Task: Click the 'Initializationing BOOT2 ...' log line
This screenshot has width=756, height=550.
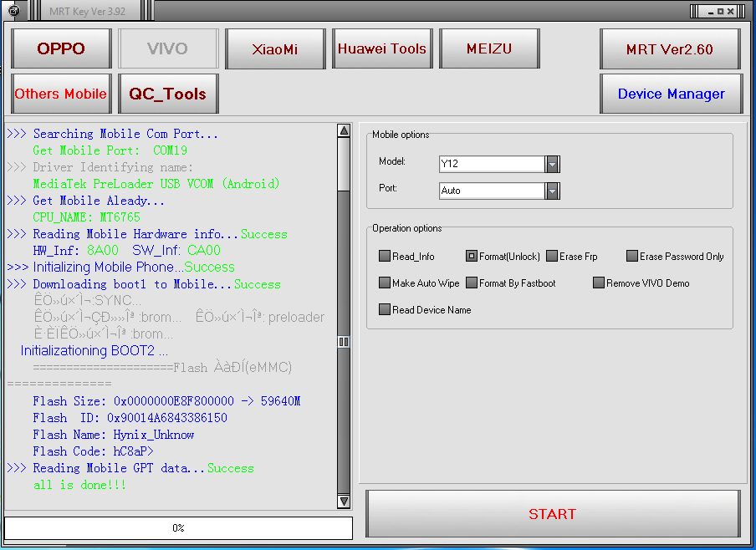Action: pyautogui.click(x=94, y=351)
